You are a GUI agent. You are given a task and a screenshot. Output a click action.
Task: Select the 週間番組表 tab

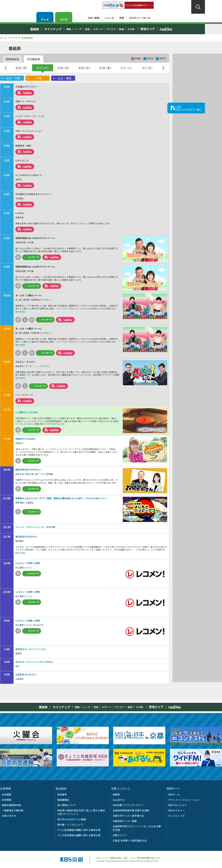coord(12,59)
